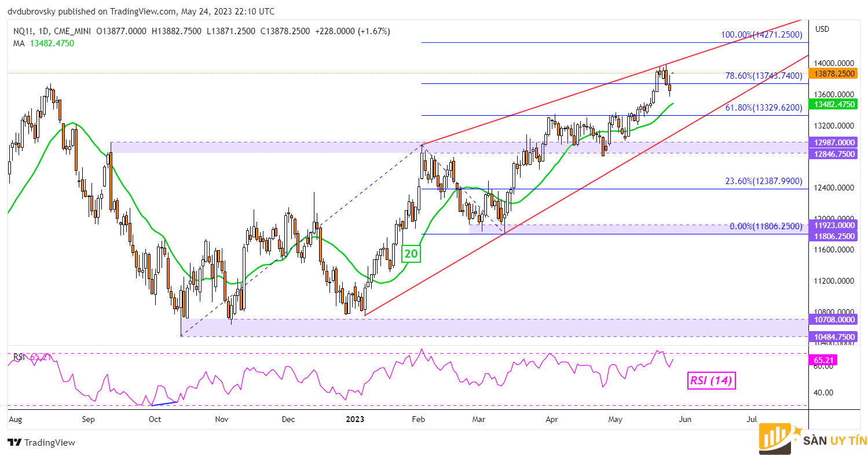Click the 61.80%(13329.6200) Fibonacci label
Image resolution: width=868 pixels, height=455 pixels.
pos(764,108)
